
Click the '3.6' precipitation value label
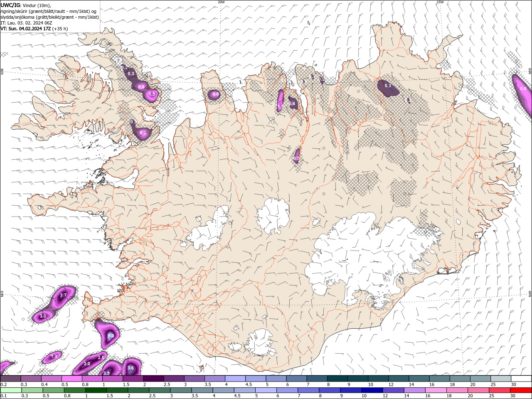pyautogui.click(x=131, y=368)
